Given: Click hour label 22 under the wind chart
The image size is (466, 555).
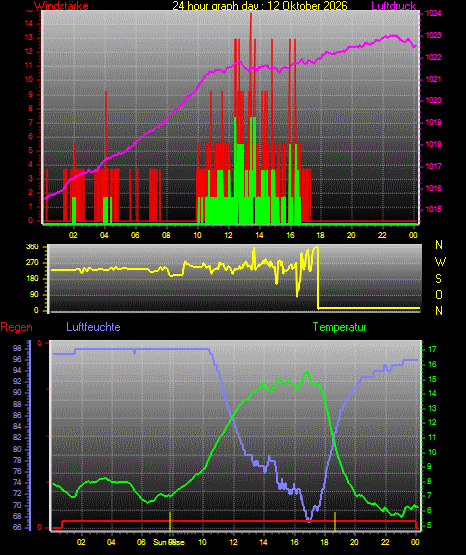Looking at the screenshot, I should tap(382, 235).
